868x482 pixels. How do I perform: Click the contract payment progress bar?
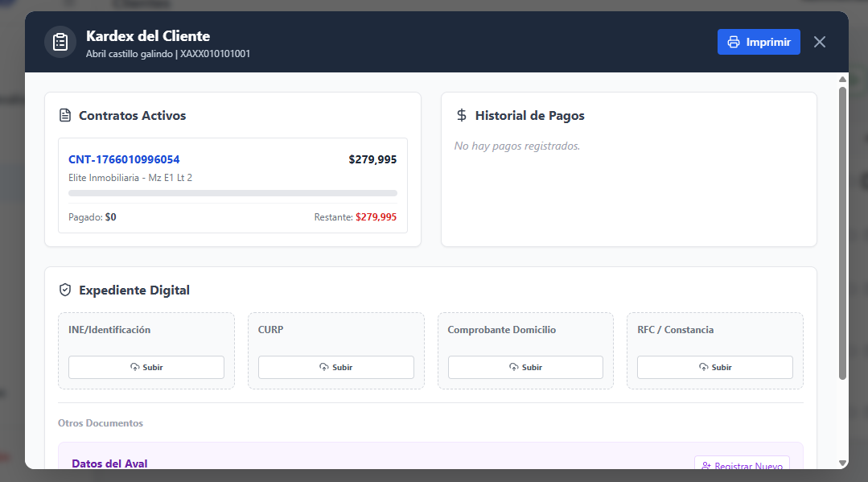coord(232,193)
